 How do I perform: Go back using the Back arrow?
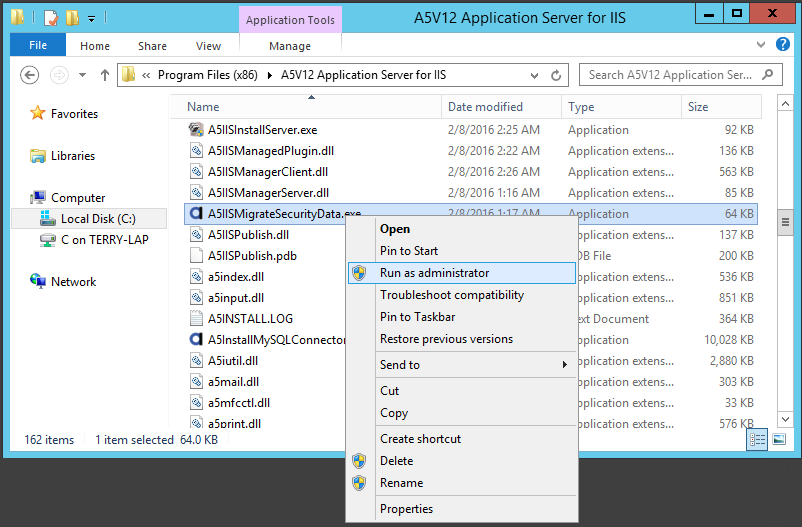[30, 75]
